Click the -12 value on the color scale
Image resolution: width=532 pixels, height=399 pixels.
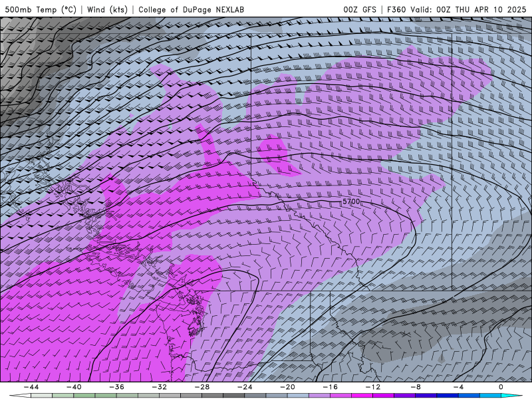[373, 387]
